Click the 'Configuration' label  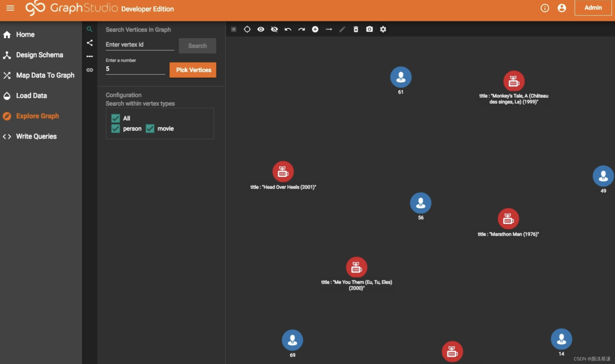click(x=123, y=95)
